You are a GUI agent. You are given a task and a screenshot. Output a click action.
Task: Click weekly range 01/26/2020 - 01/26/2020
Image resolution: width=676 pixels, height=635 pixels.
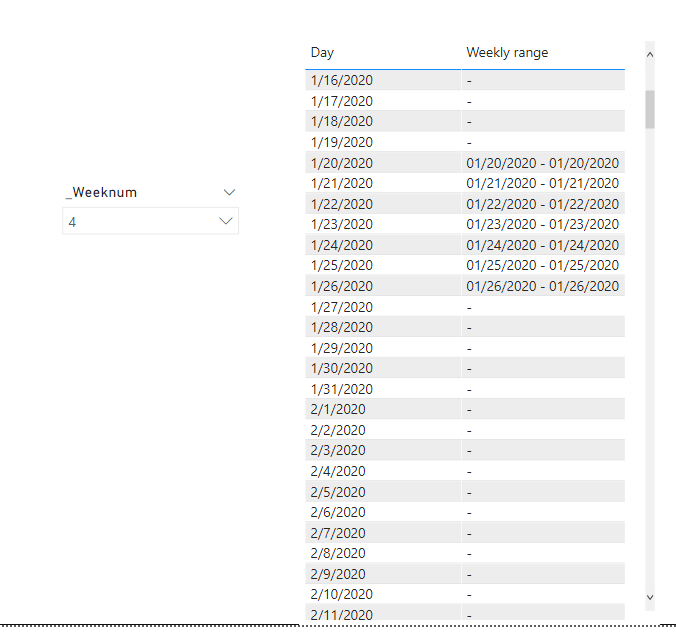542,286
